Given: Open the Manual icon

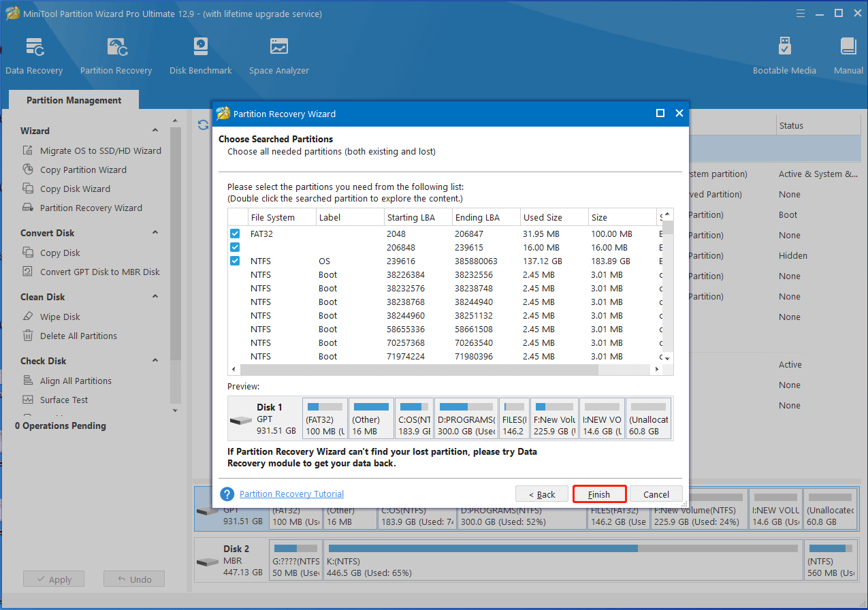Looking at the screenshot, I should coord(848,48).
